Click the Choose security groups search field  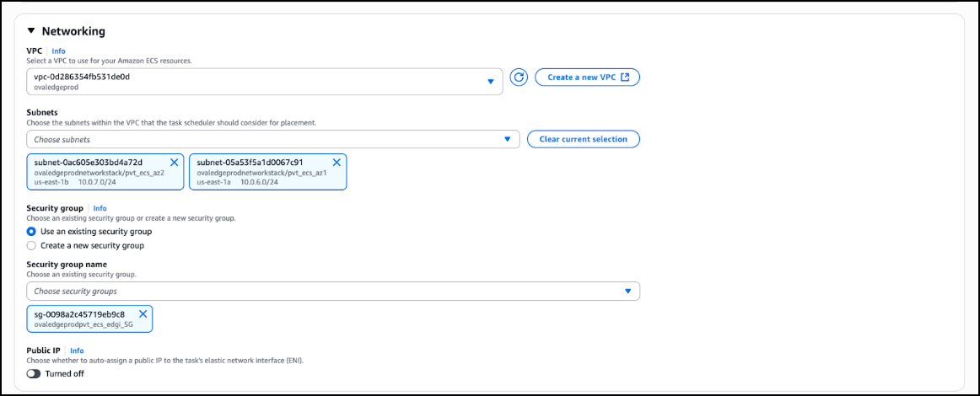coord(320,291)
